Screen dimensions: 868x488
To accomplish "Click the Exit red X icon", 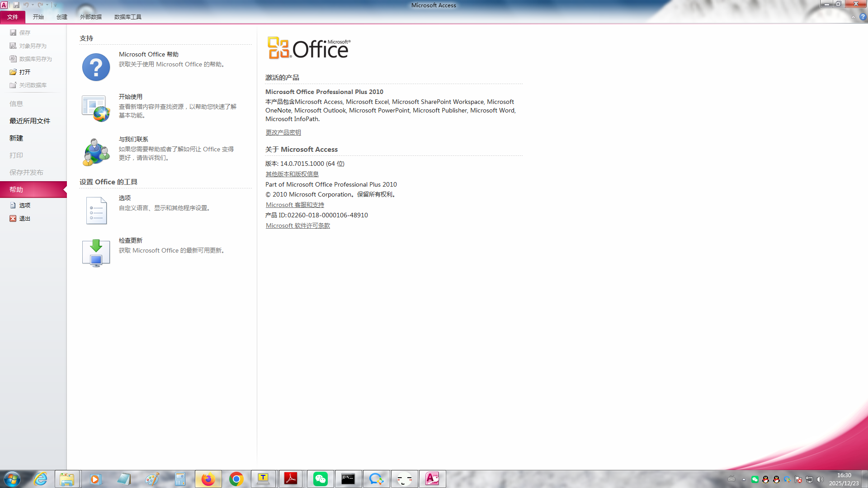I will coord(13,219).
